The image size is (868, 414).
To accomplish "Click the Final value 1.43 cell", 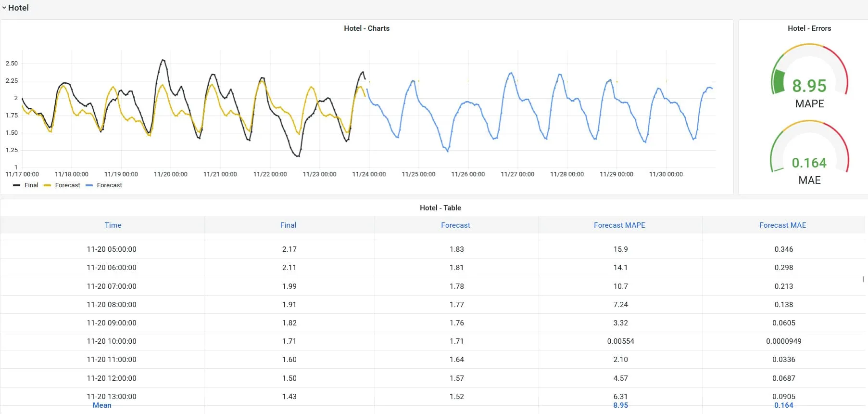I will (x=289, y=397).
